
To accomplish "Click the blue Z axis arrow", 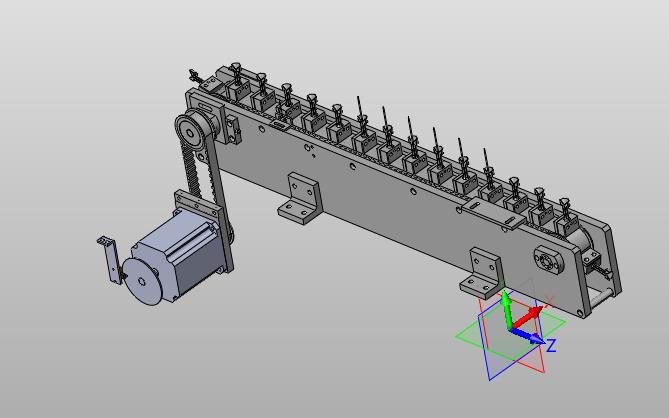I will tap(528, 337).
